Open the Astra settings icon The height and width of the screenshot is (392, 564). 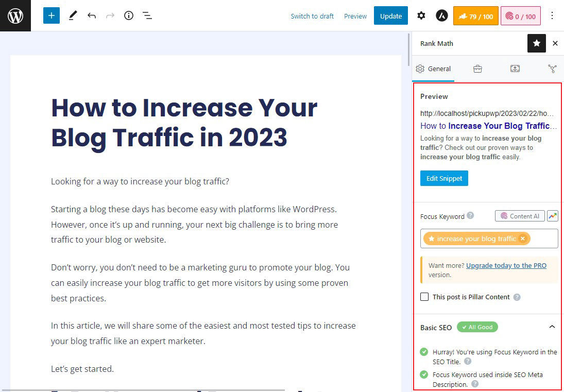pyautogui.click(x=442, y=16)
